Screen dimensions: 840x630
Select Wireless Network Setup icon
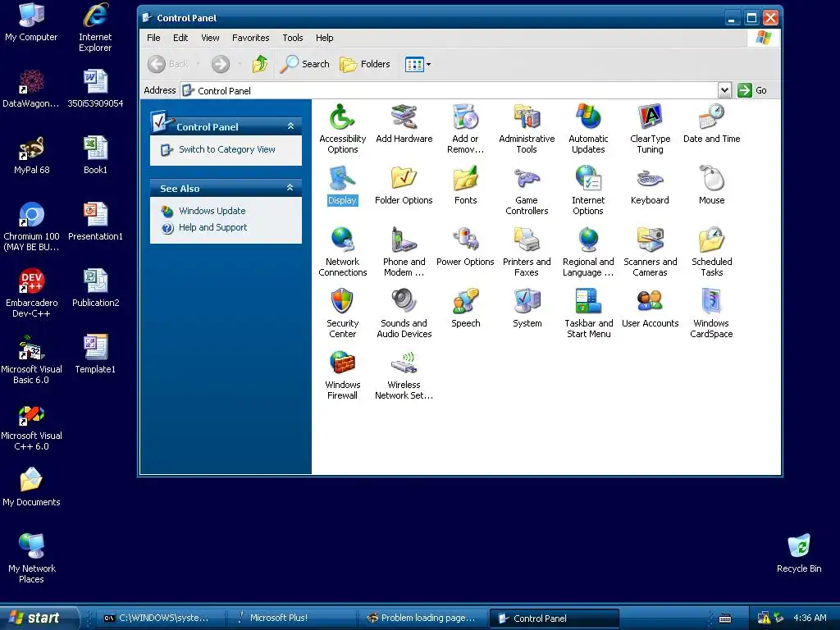point(404,375)
